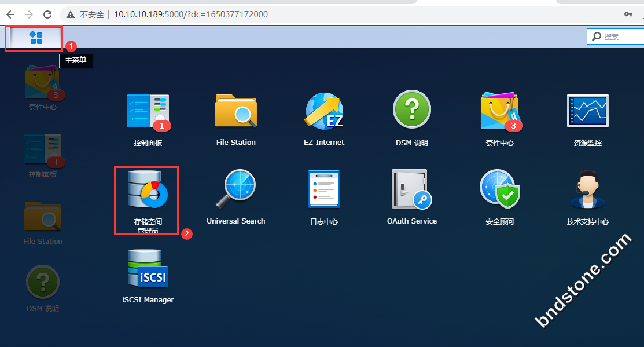Open the main menu grid button

click(x=36, y=38)
